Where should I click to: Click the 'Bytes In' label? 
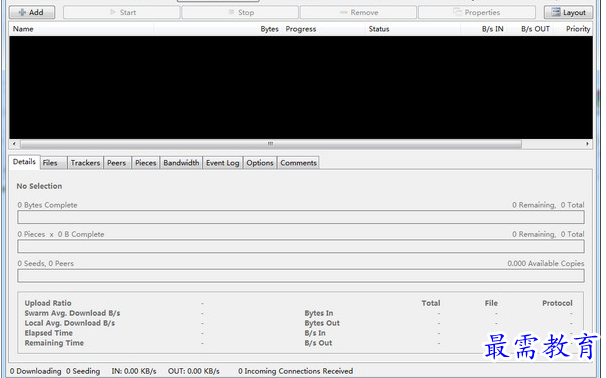tap(319, 313)
